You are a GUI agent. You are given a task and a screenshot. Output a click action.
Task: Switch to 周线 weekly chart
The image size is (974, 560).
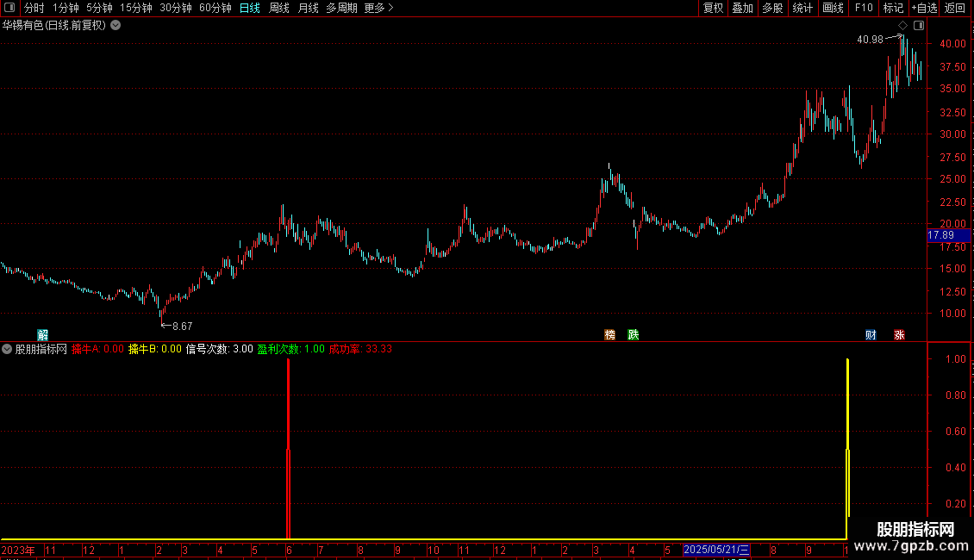pyautogui.click(x=279, y=8)
